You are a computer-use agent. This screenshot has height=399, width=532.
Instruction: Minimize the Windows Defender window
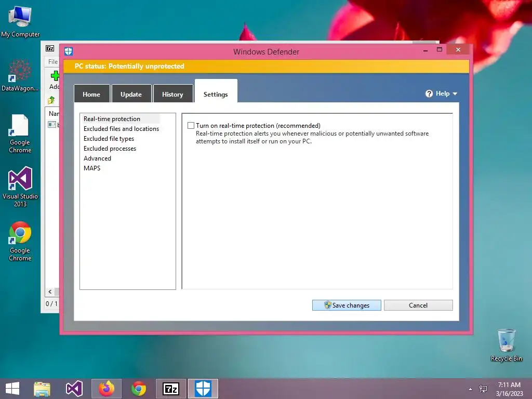[x=425, y=50]
